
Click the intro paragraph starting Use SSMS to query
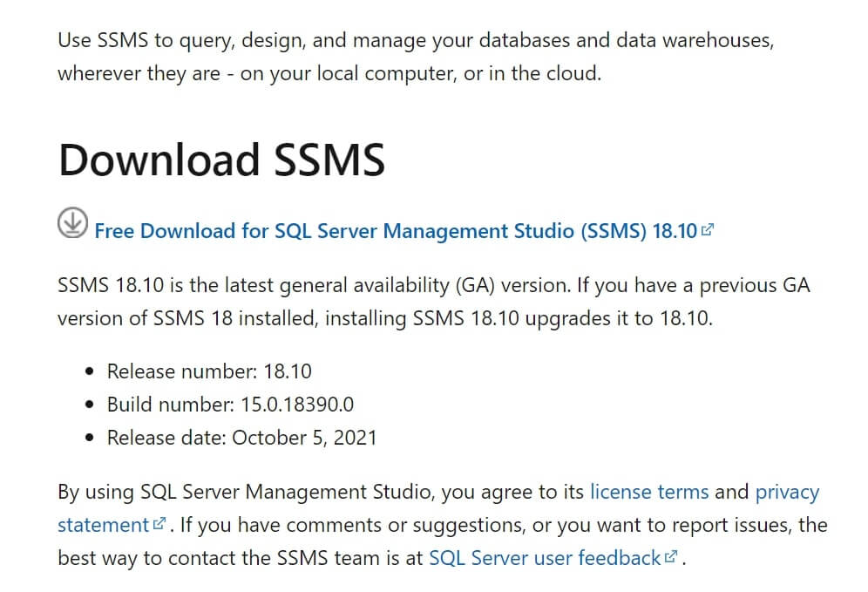click(x=415, y=57)
